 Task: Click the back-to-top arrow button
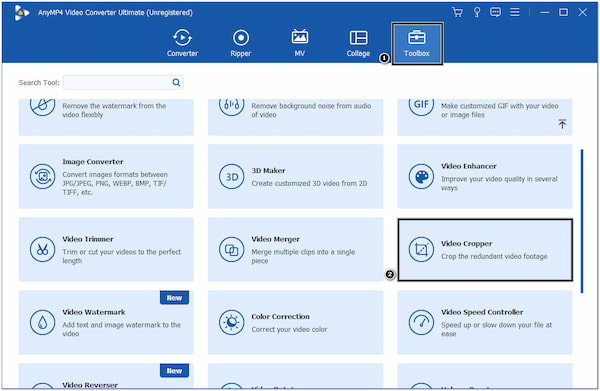(x=562, y=124)
